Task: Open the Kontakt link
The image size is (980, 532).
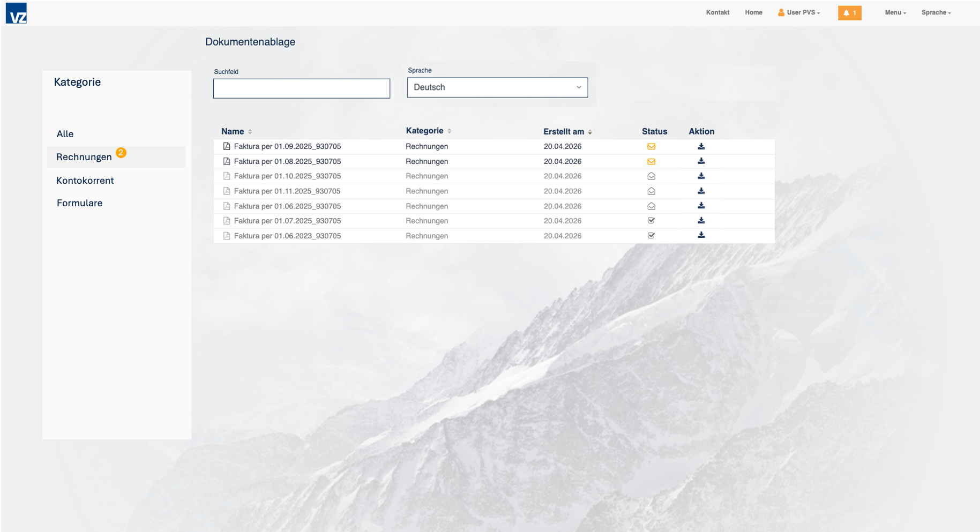Action: pyautogui.click(x=717, y=12)
